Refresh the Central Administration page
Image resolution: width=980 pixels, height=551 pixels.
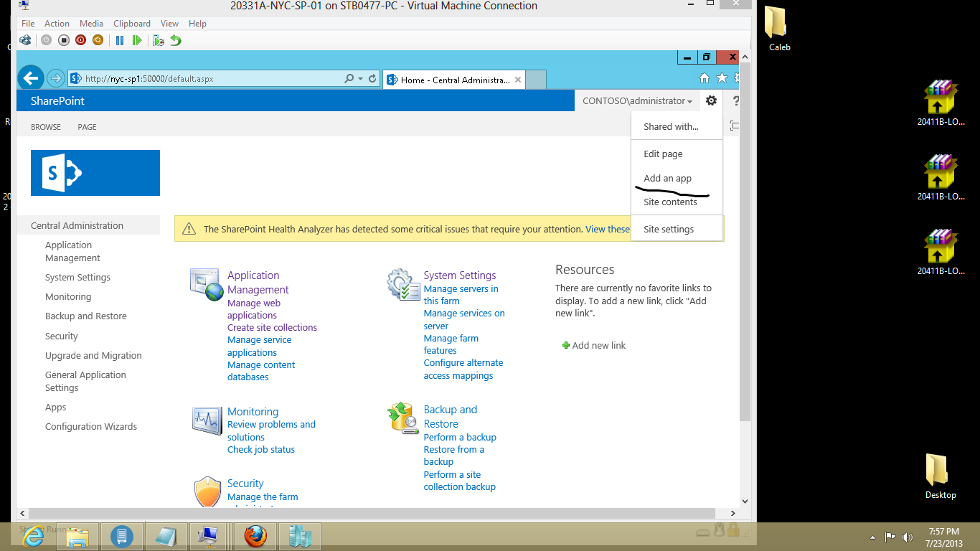pos(372,79)
